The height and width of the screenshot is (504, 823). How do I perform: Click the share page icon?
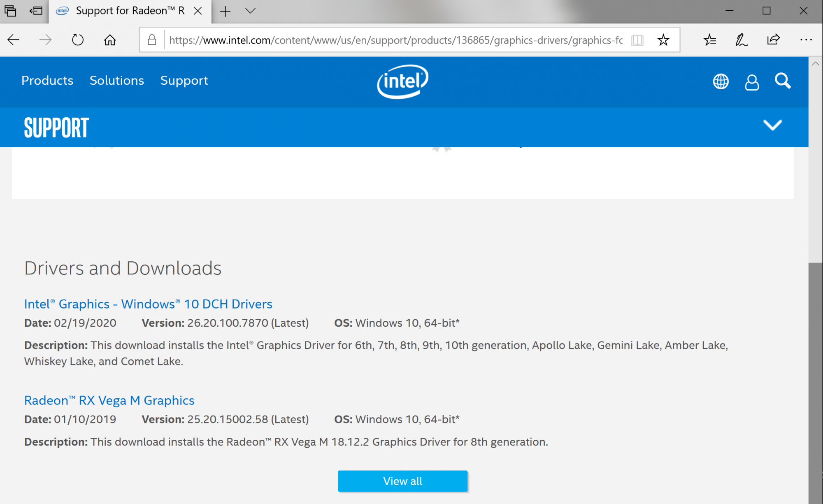pos(774,40)
